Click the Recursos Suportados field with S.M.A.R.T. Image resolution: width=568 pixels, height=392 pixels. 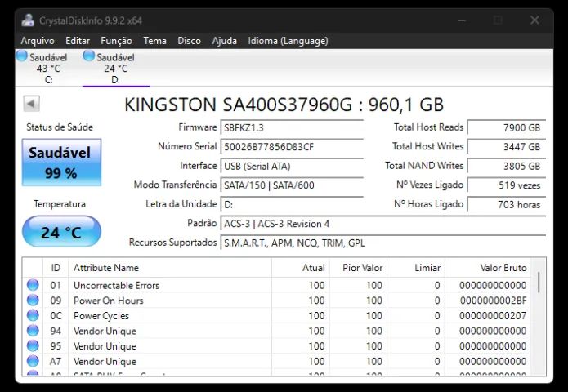[x=383, y=243]
